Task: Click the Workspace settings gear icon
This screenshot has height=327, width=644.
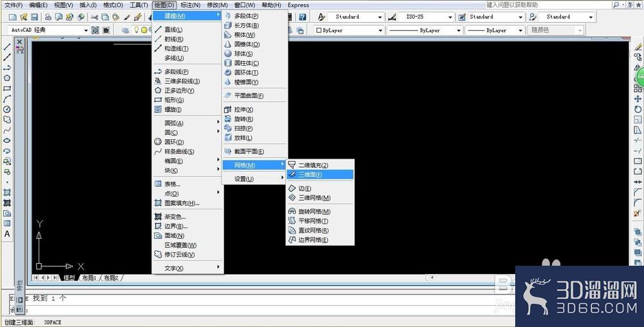Action: coord(95,30)
